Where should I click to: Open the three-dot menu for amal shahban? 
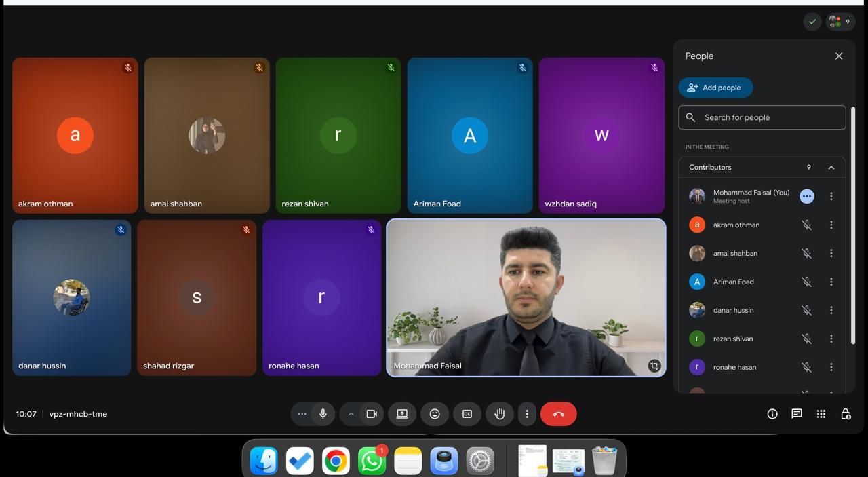click(x=831, y=253)
